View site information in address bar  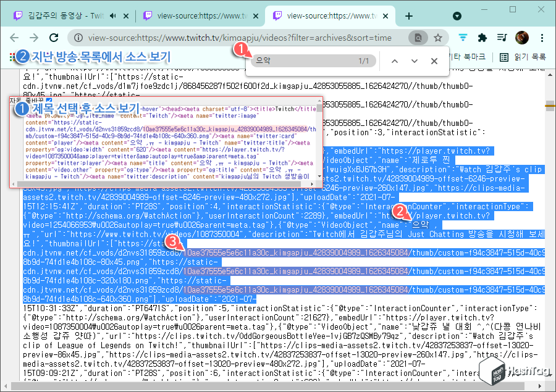(78, 38)
